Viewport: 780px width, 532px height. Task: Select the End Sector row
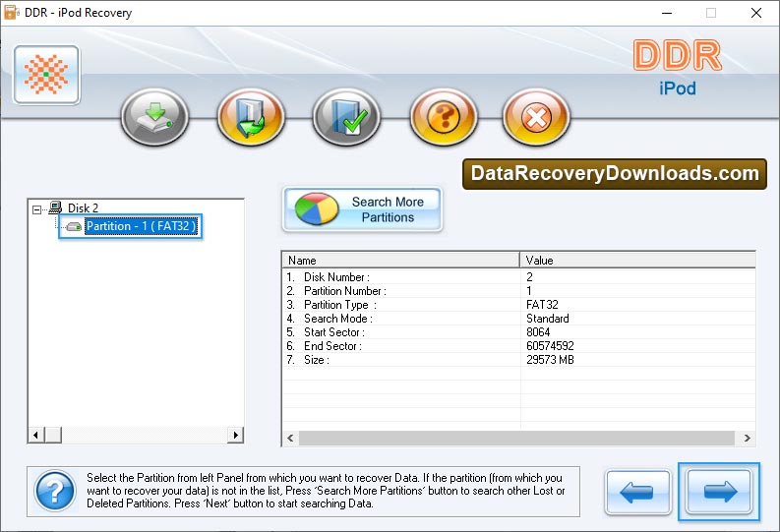518,346
